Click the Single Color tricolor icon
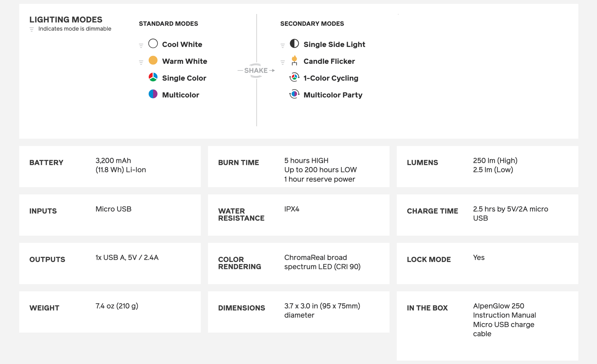Image resolution: width=597 pixels, height=364 pixels. 153,77
